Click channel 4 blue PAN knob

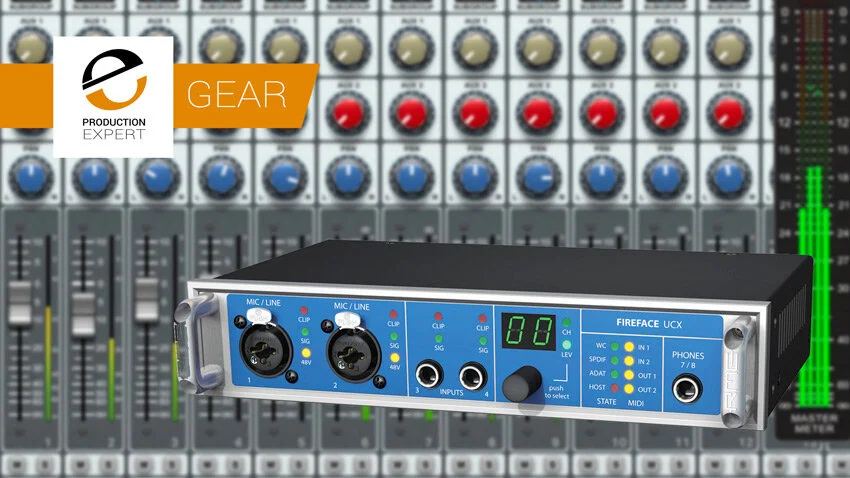pos(221,178)
